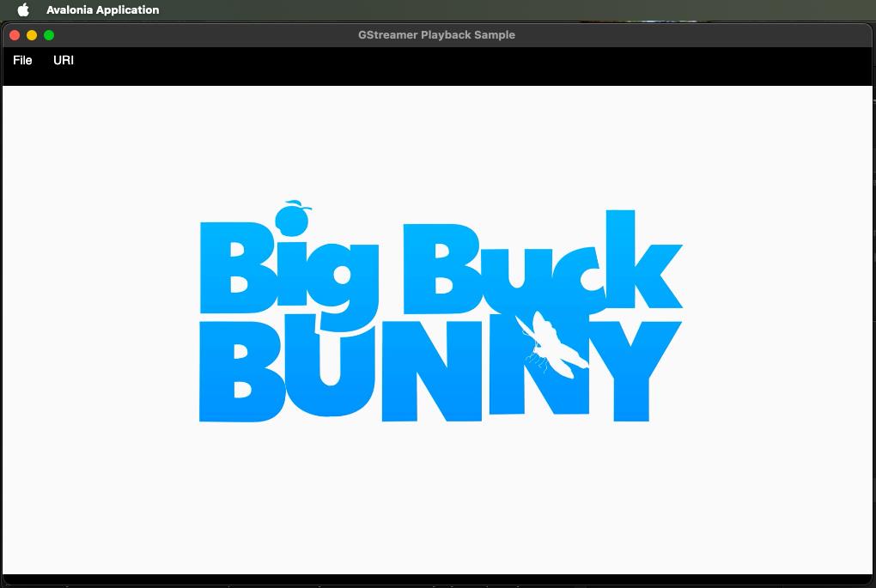Open the File menu

click(22, 60)
